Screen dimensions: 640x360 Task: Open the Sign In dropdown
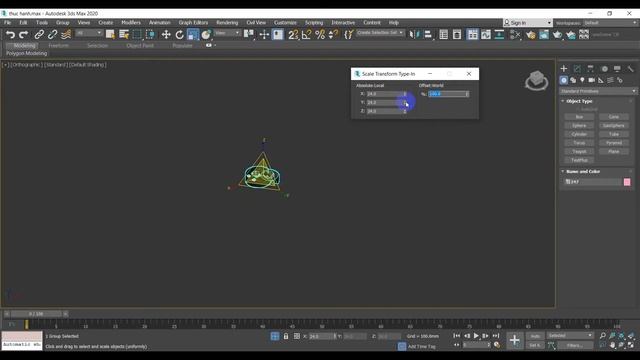pos(527,23)
